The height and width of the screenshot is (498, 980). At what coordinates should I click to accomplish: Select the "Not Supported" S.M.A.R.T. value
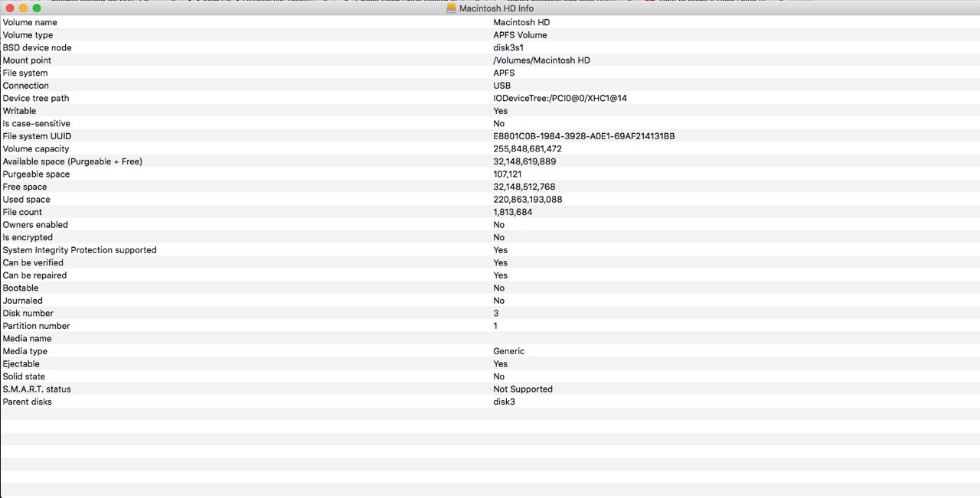pyautogui.click(x=523, y=389)
